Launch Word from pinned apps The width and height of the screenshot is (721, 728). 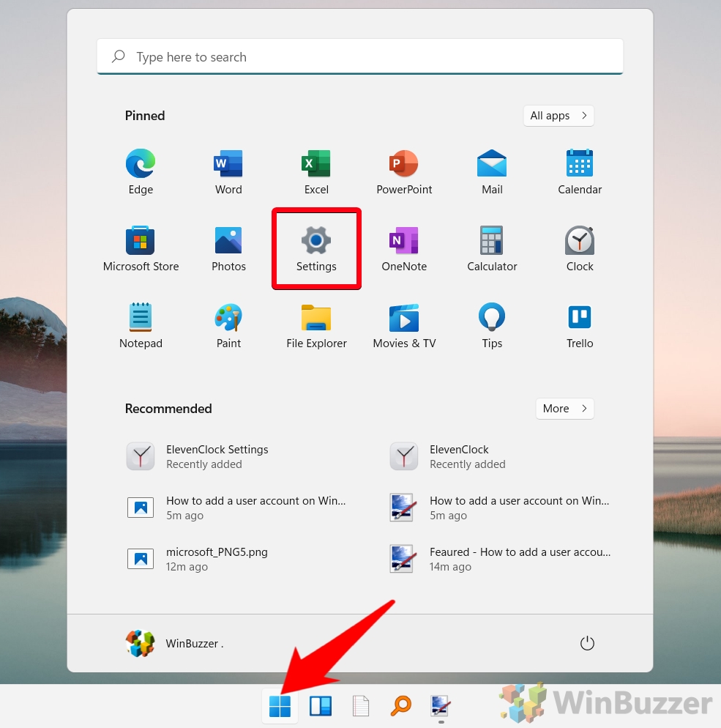coord(228,172)
